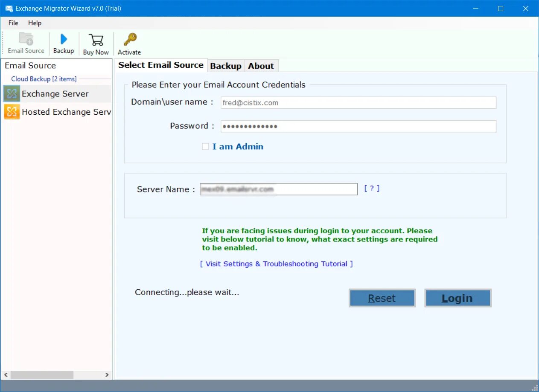Click the window resize grip icon
This screenshot has width=539, height=392.
[x=535, y=388]
